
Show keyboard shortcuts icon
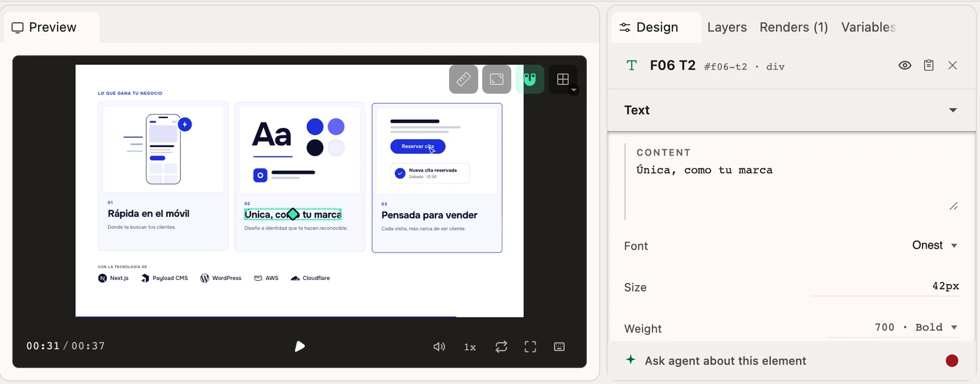click(x=559, y=347)
